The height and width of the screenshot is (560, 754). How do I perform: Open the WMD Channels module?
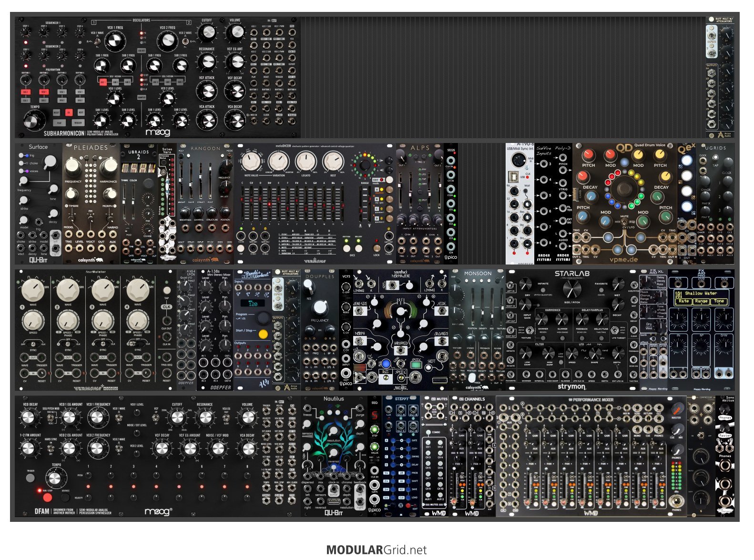pos(472,457)
